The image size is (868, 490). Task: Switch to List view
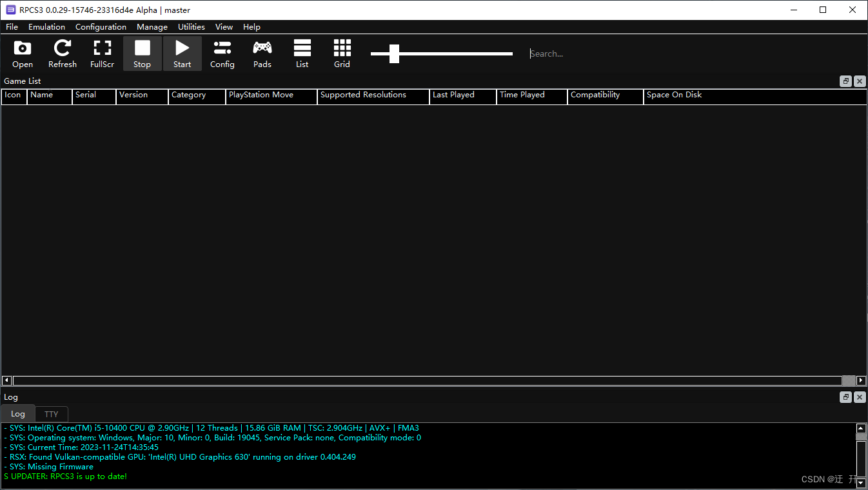(x=302, y=54)
